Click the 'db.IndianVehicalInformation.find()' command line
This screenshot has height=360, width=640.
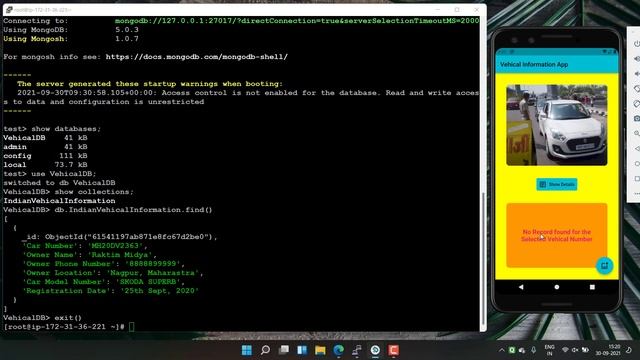click(108, 210)
